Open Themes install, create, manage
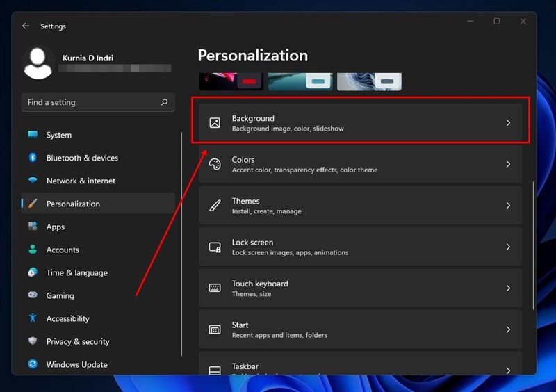556x392 pixels. coord(360,206)
